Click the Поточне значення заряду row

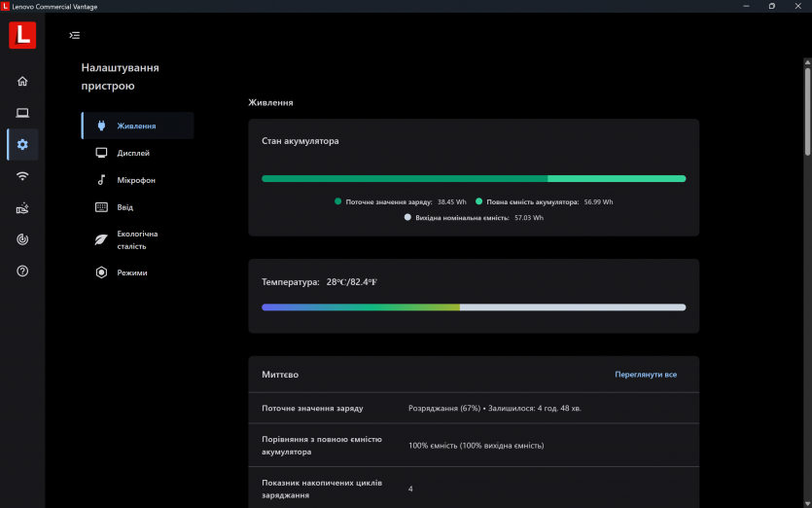click(474, 408)
